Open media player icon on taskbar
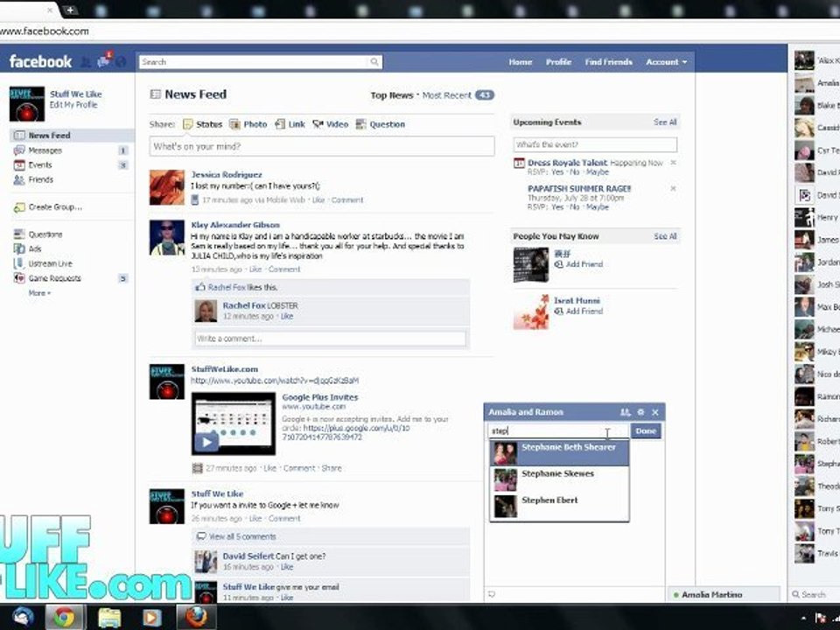Screen dimensions: 840x630 (x=151, y=617)
